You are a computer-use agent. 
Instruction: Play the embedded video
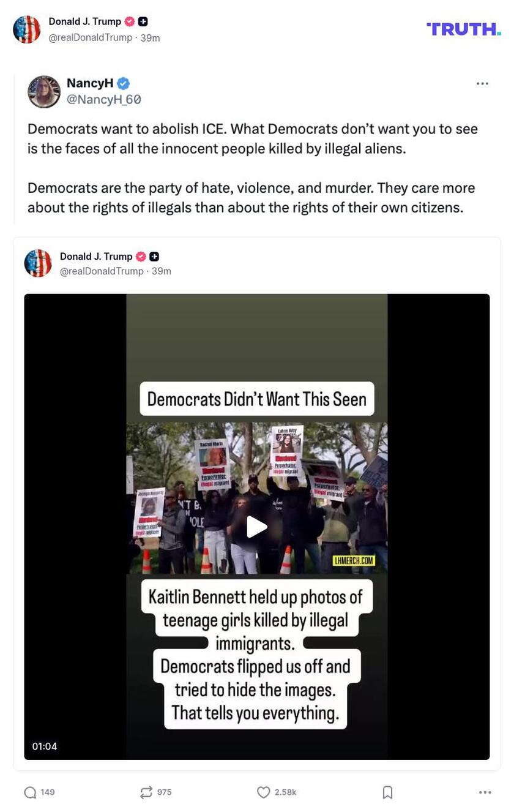[256, 527]
